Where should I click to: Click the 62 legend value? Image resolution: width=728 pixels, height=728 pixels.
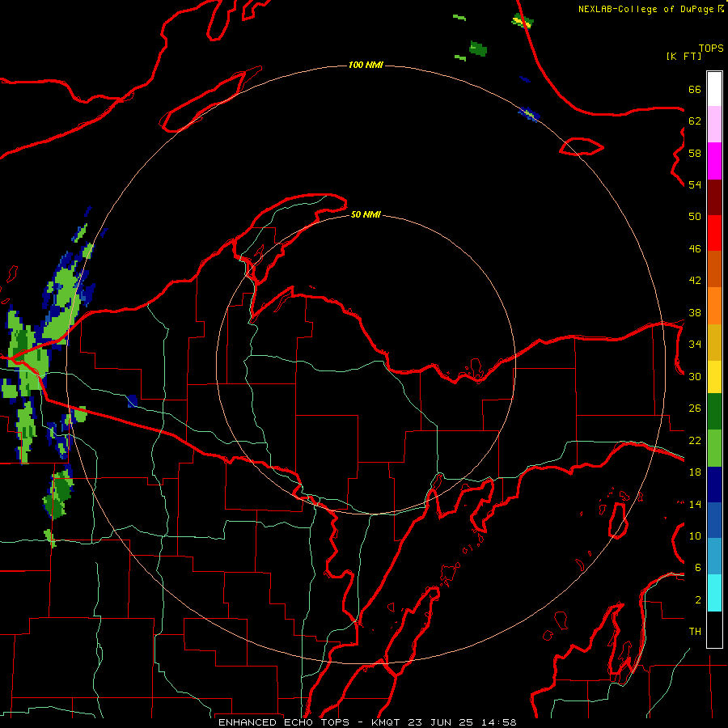click(695, 121)
